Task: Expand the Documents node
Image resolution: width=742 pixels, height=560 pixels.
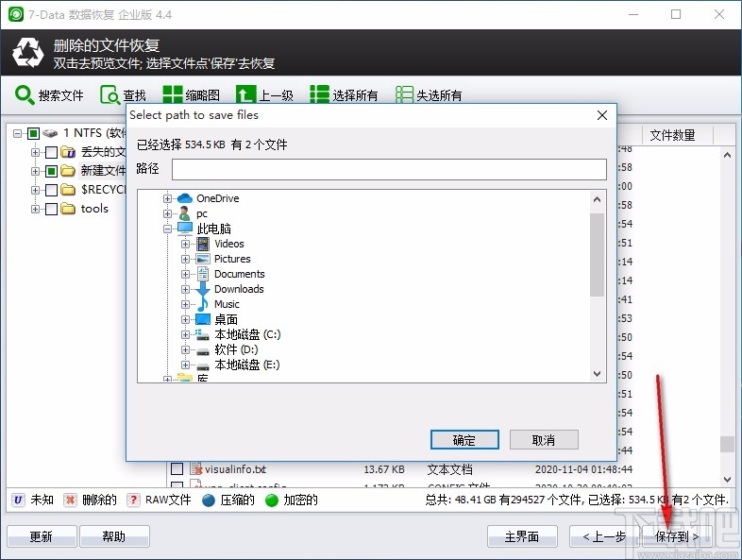Action: [x=185, y=275]
